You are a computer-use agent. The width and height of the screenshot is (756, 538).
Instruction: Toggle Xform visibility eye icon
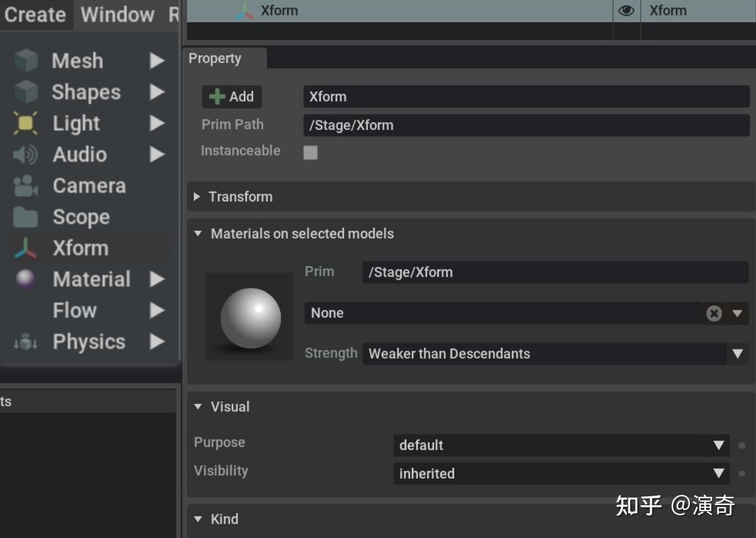[x=626, y=10]
